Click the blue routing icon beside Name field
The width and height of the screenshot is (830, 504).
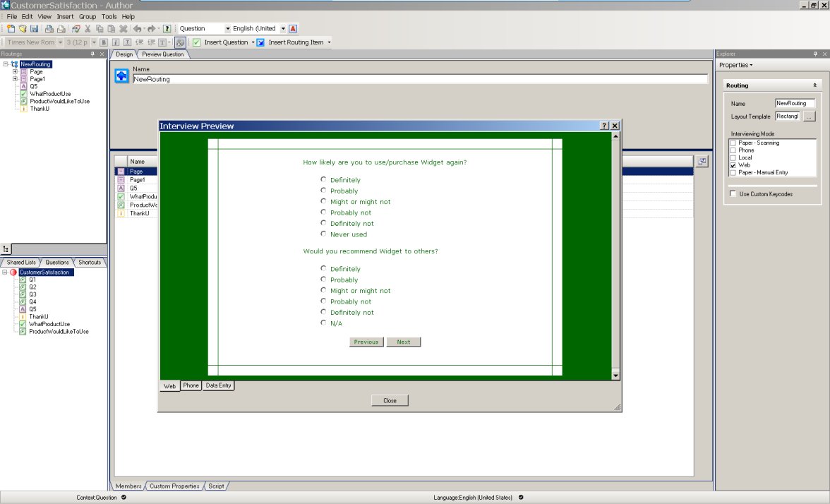[121, 76]
